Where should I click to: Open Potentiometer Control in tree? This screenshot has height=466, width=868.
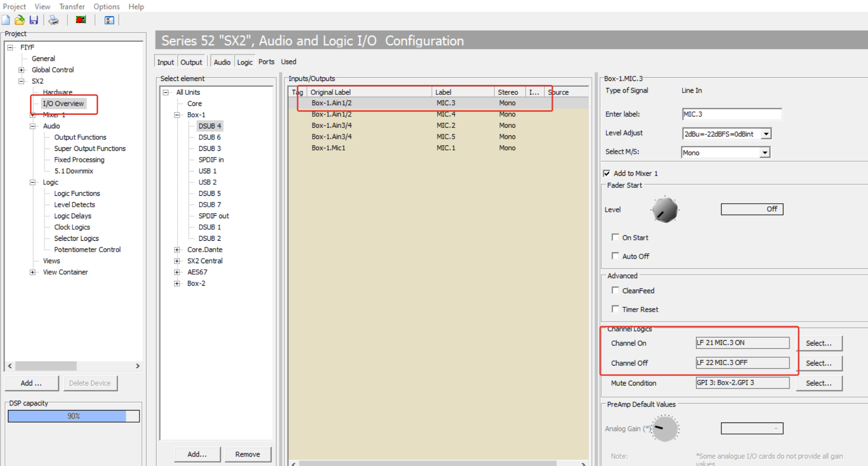87,250
